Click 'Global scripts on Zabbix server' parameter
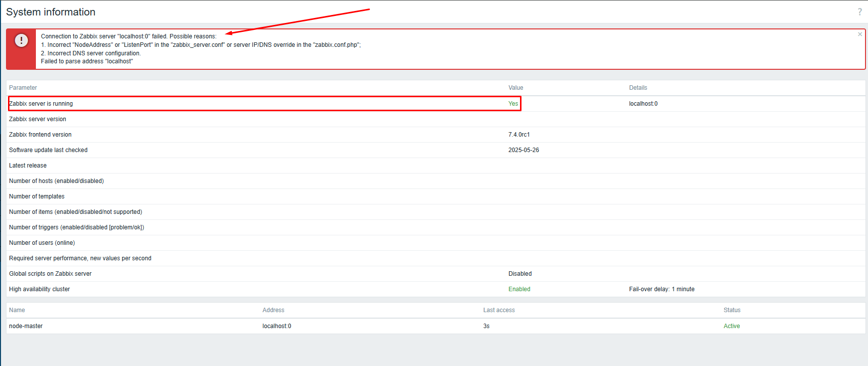 point(50,274)
